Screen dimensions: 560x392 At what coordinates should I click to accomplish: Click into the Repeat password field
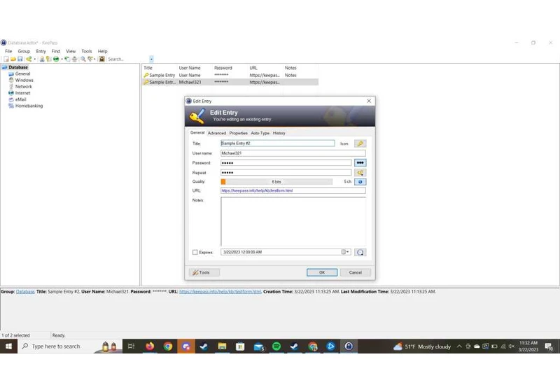[286, 173]
